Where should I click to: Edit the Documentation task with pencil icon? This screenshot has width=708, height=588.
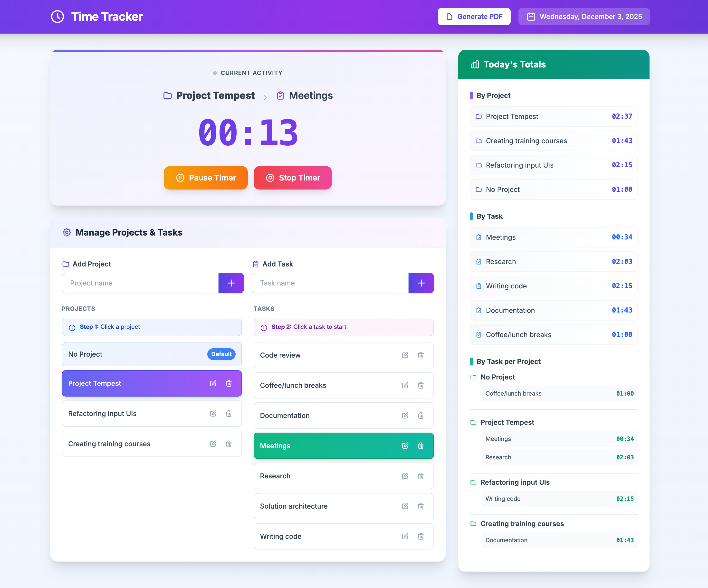pos(405,415)
